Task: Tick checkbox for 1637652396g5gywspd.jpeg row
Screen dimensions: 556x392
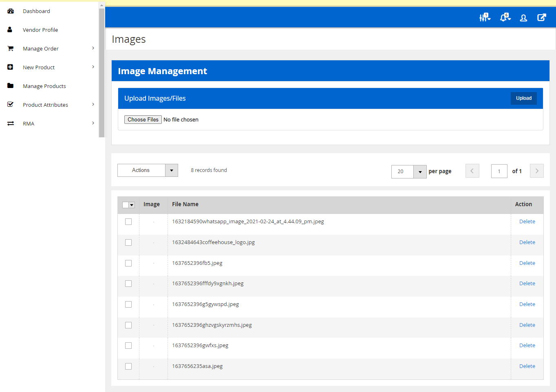Action: coord(128,304)
